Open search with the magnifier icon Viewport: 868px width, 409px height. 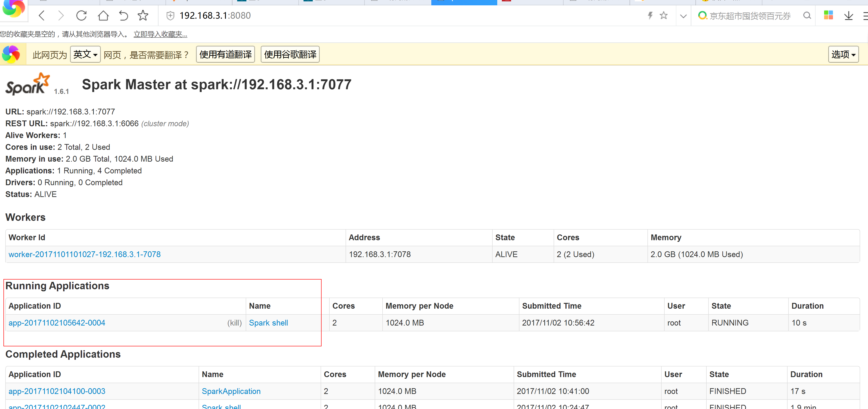[807, 15]
